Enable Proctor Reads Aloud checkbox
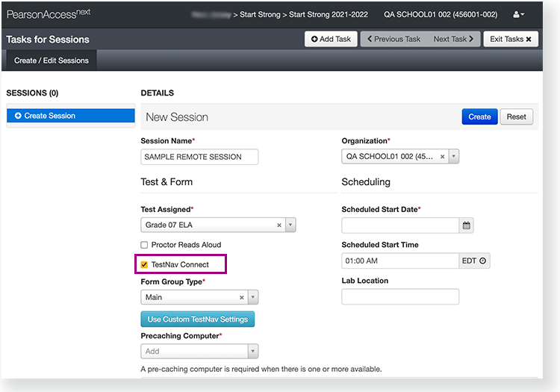560x392 pixels. pyautogui.click(x=145, y=245)
